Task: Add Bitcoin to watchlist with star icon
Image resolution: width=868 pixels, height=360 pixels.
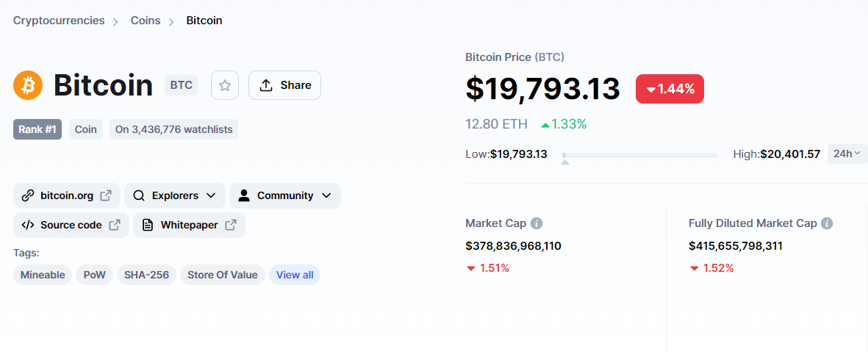Action: point(225,85)
